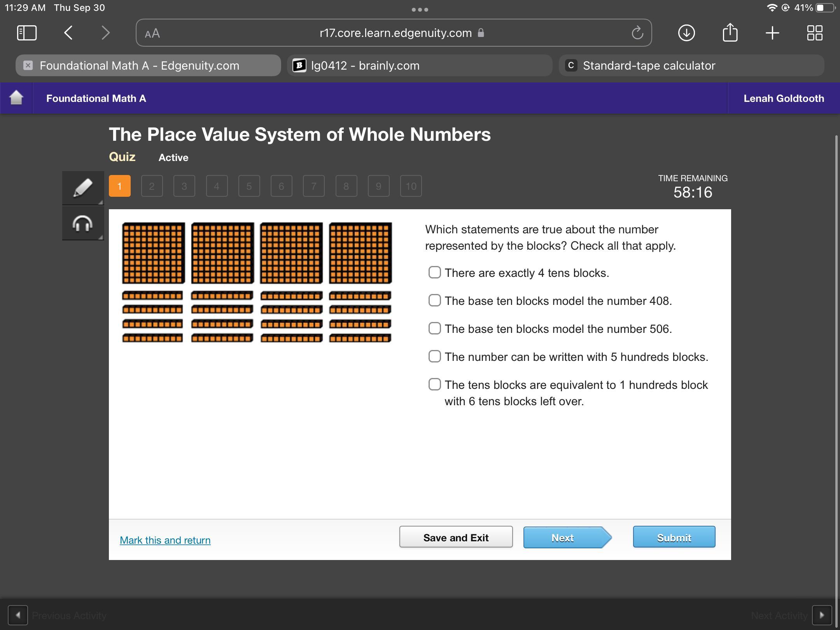840x630 pixels.
Task: Select the pencil highlighter tool
Action: 82,188
